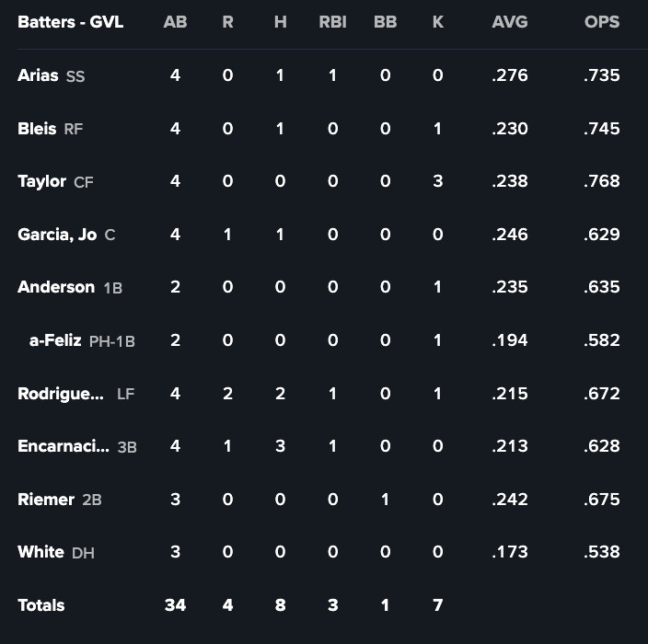Click the R column header

227,22
